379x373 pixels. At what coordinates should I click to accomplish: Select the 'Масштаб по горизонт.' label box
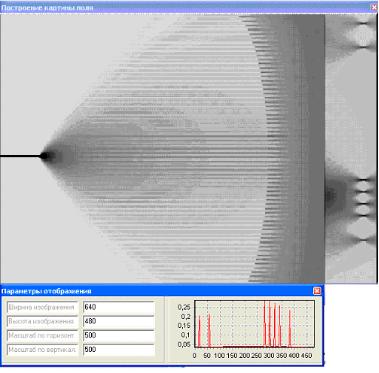click(42, 335)
